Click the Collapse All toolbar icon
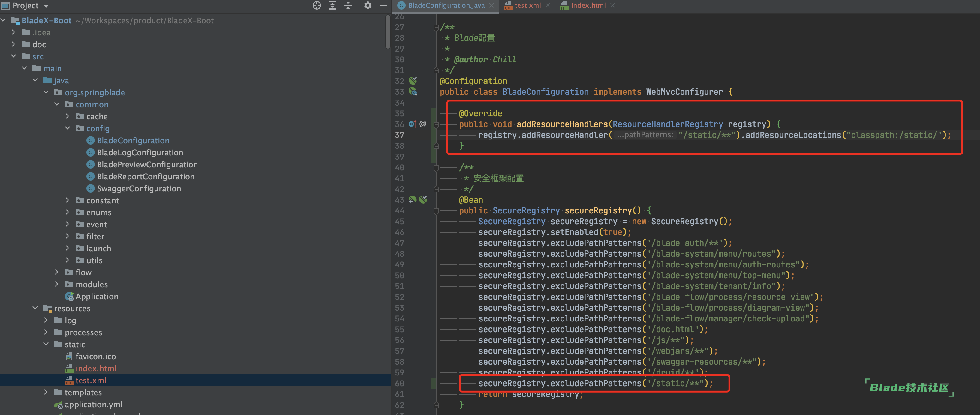Screen dimensions: 980x415 [348, 5]
